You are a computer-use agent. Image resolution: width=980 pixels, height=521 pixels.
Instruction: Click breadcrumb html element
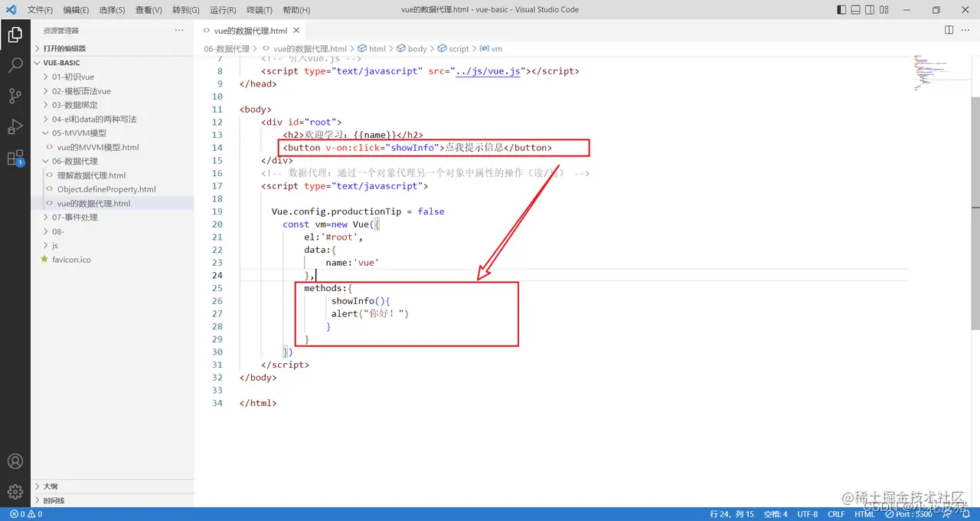tap(372, 48)
